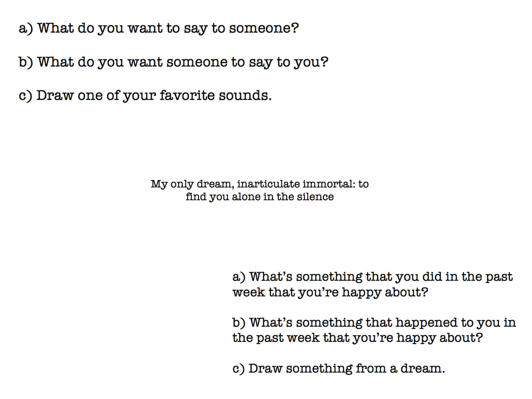This screenshot has height=399, width=532.
Task: Click the line 'Draw something from a dream.'
Action: coord(338,368)
